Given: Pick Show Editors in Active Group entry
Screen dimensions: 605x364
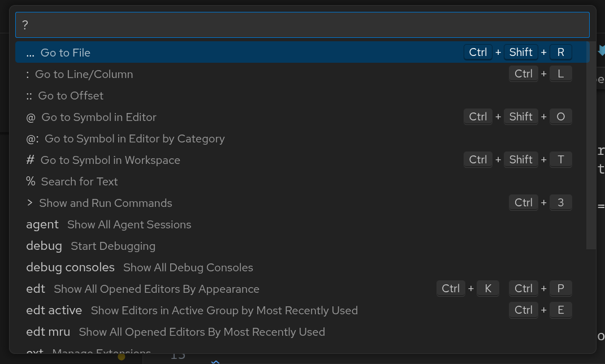Looking at the screenshot, I should [224, 310].
